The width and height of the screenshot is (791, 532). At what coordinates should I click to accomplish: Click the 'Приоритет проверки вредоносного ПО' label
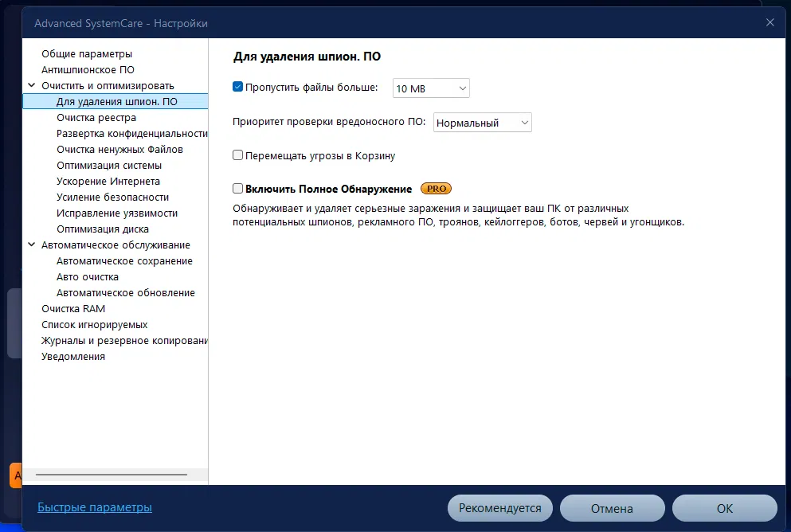329,122
